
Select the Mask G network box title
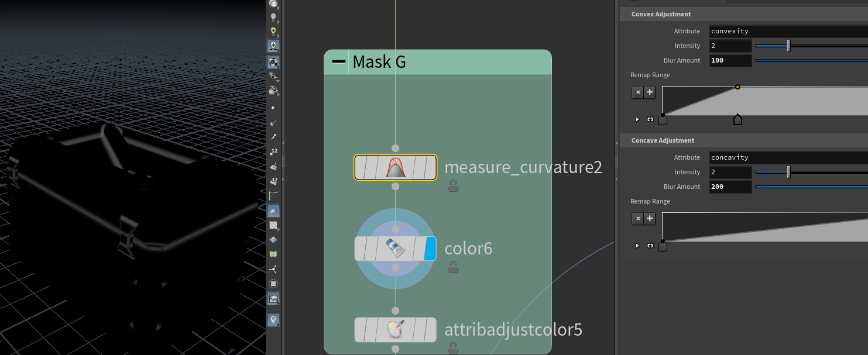[379, 62]
